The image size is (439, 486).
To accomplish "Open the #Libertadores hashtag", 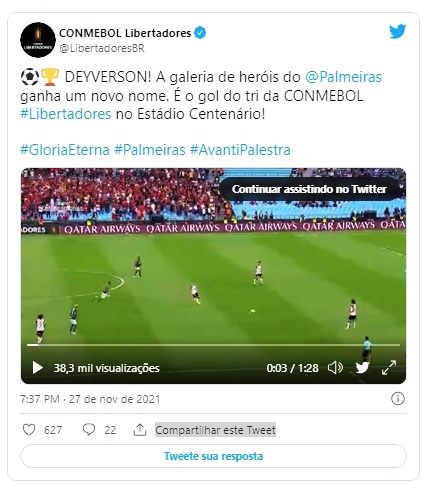I will (66, 114).
